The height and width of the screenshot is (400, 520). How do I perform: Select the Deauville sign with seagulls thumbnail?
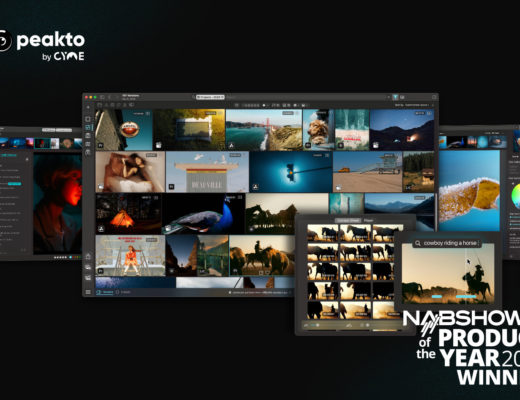pos(207,172)
